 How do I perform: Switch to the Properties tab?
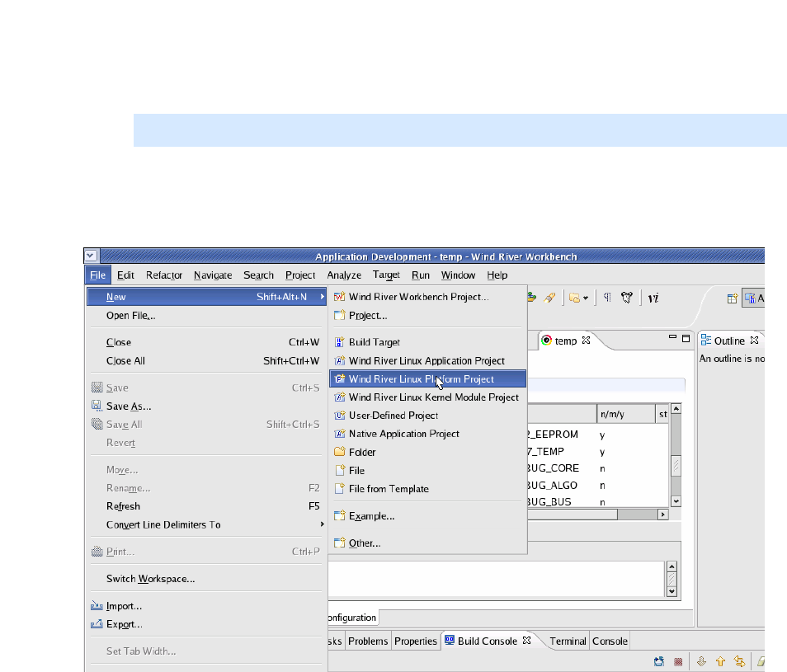tap(416, 641)
